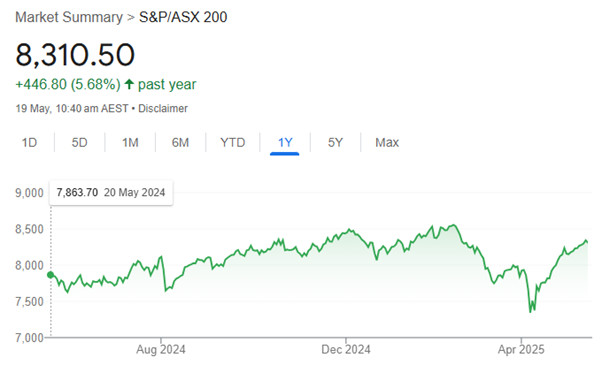Click the S&P/ASX 200 title

click(x=183, y=17)
